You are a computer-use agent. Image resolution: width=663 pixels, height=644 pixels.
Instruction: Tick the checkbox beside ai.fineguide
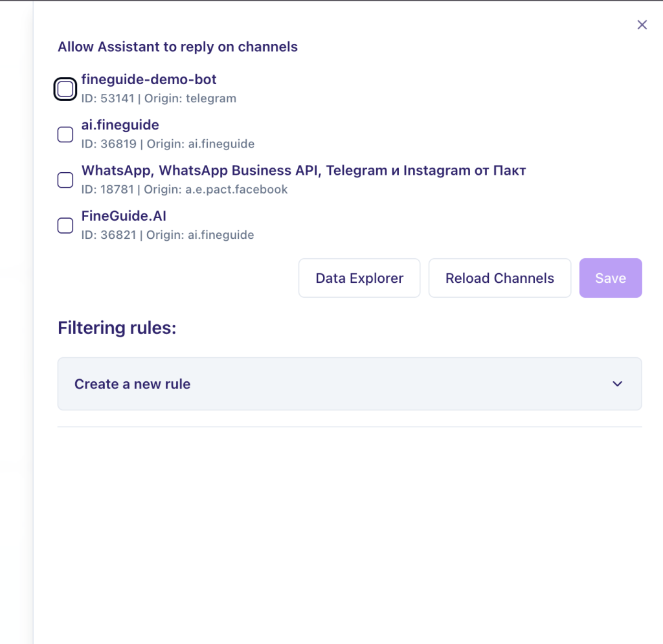click(65, 134)
